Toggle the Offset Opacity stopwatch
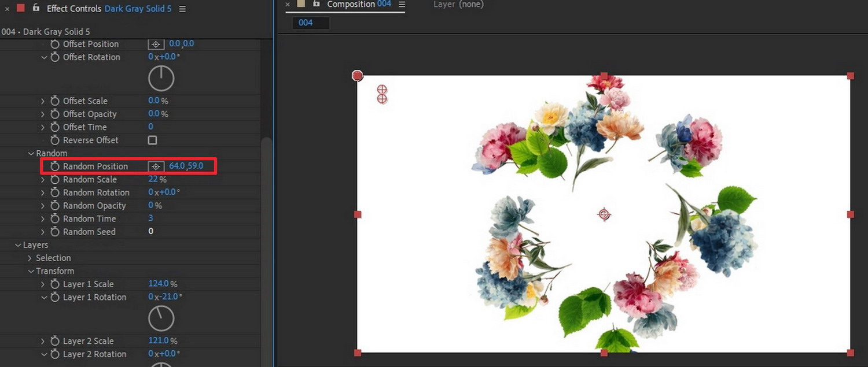The width and height of the screenshot is (868, 367). [x=55, y=114]
